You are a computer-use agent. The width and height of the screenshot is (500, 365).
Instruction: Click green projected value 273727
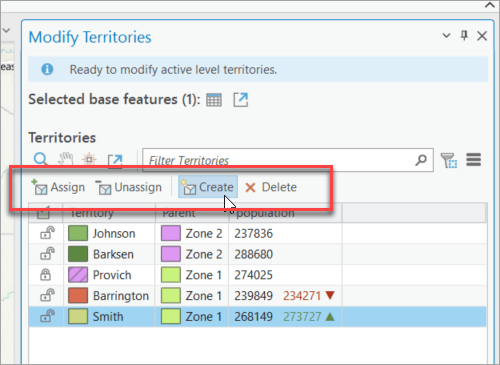pos(302,316)
